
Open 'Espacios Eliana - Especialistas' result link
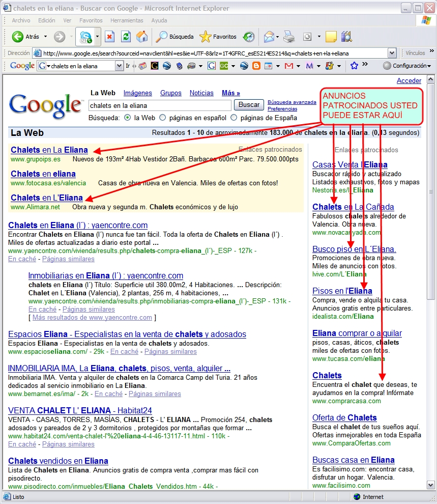tap(127, 334)
